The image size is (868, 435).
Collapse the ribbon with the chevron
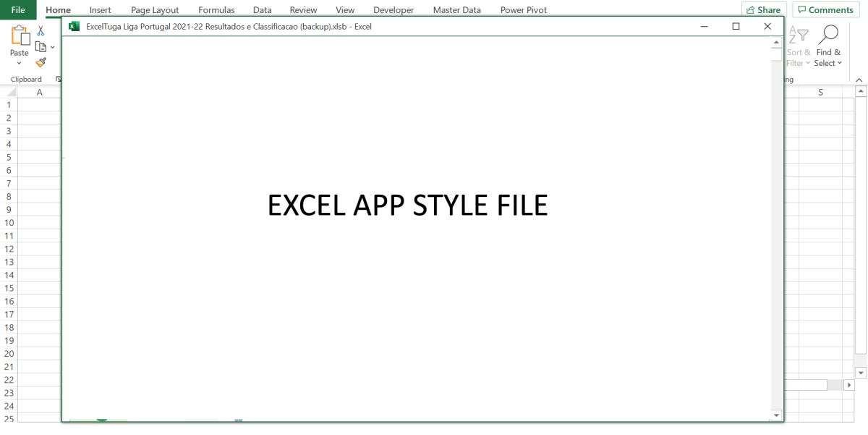859,80
